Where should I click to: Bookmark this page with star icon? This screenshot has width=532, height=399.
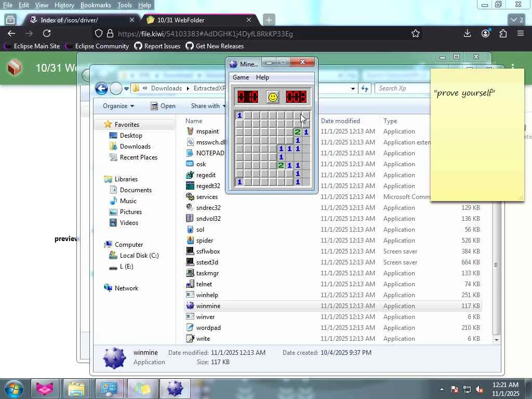(x=415, y=33)
